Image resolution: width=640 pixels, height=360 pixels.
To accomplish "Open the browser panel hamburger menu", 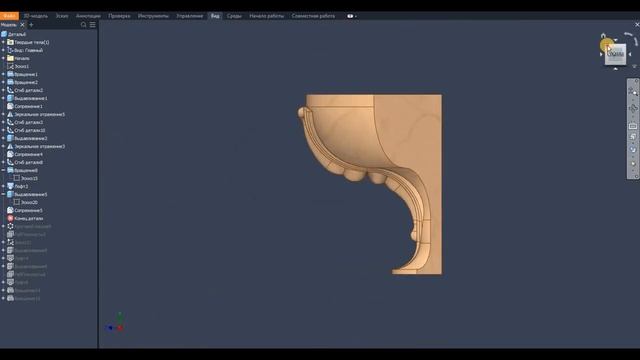I will (93, 25).
